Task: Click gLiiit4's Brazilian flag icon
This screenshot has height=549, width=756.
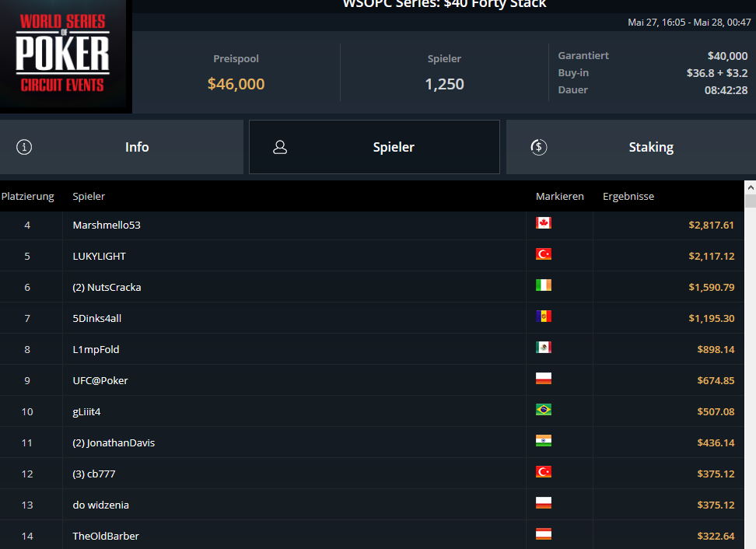Action: 544,409
